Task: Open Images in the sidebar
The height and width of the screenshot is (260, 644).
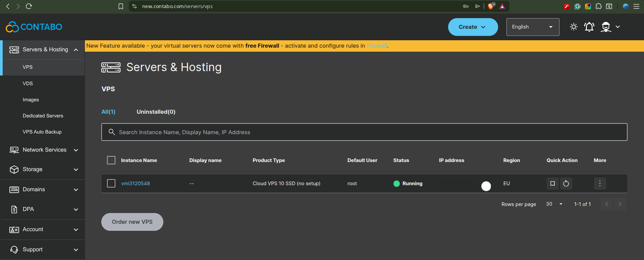Action: (31, 100)
